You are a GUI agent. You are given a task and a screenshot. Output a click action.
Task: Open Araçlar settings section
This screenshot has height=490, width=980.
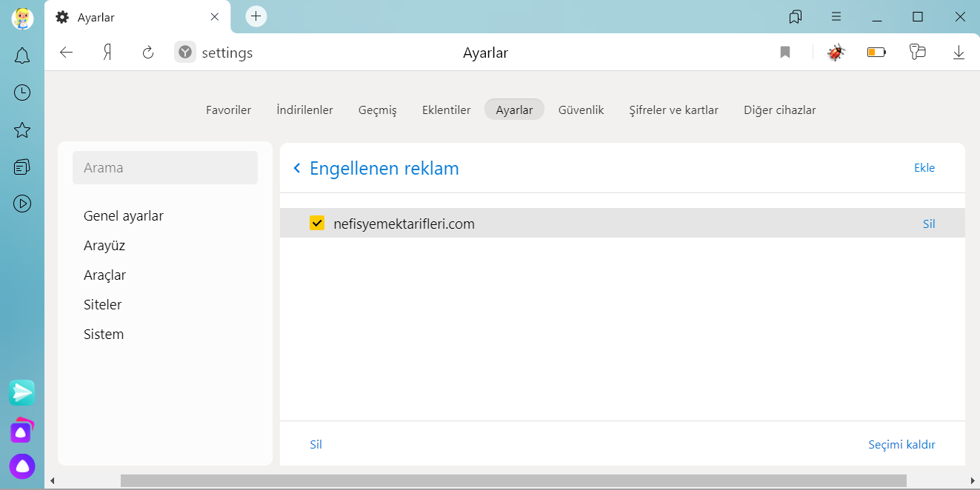104,275
